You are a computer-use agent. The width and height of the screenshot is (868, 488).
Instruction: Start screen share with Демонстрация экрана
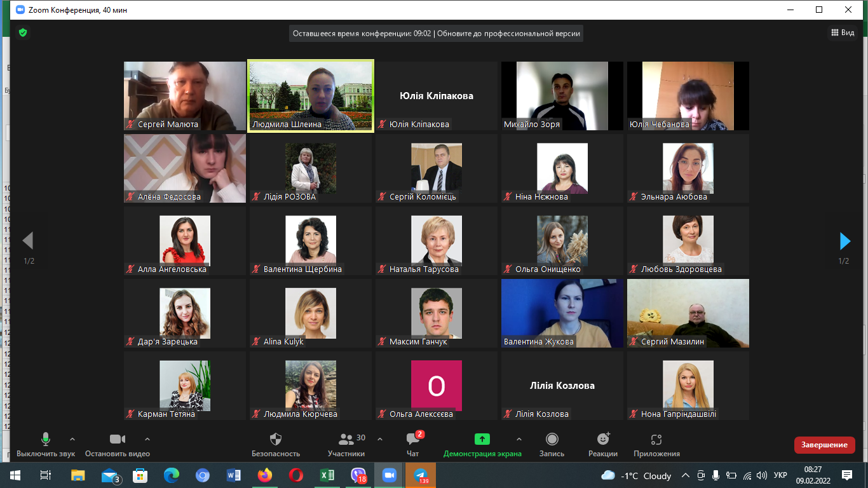[482, 444]
